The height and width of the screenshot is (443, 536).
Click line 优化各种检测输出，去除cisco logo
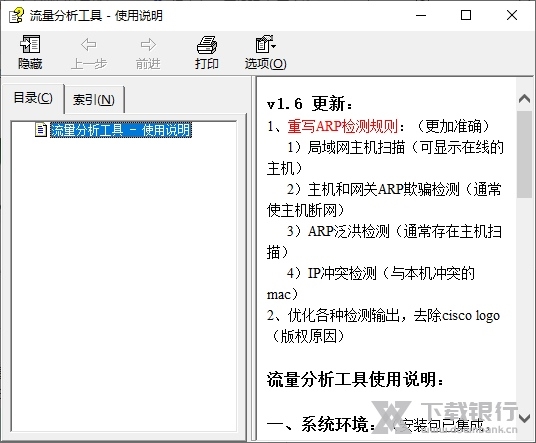394,316
